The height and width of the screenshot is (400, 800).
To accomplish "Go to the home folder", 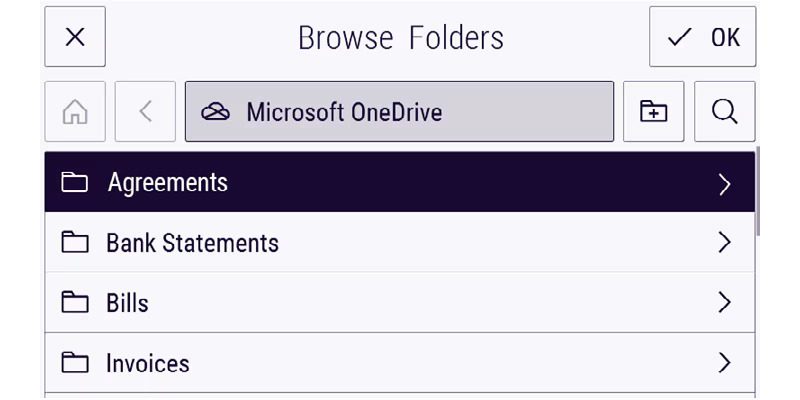I will pyautogui.click(x=75, y=112).
